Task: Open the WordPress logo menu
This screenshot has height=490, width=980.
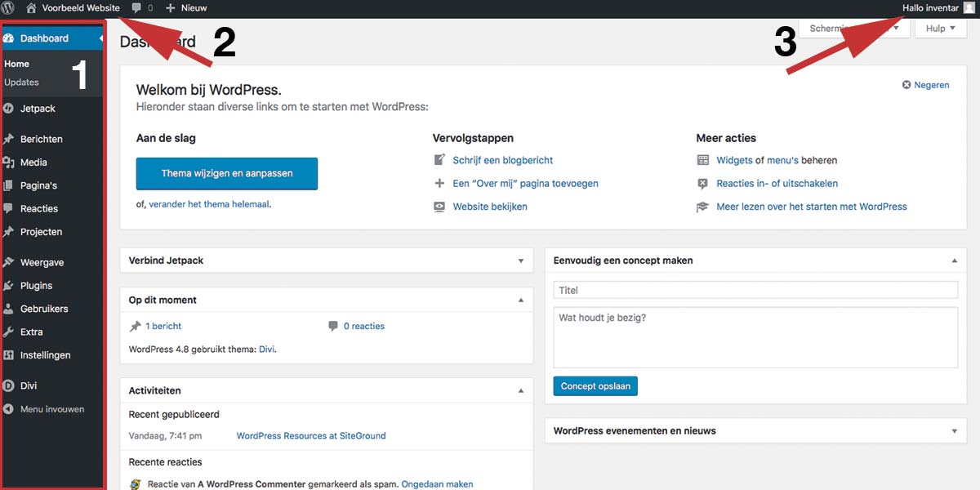Action: click(x=8, y=7)
